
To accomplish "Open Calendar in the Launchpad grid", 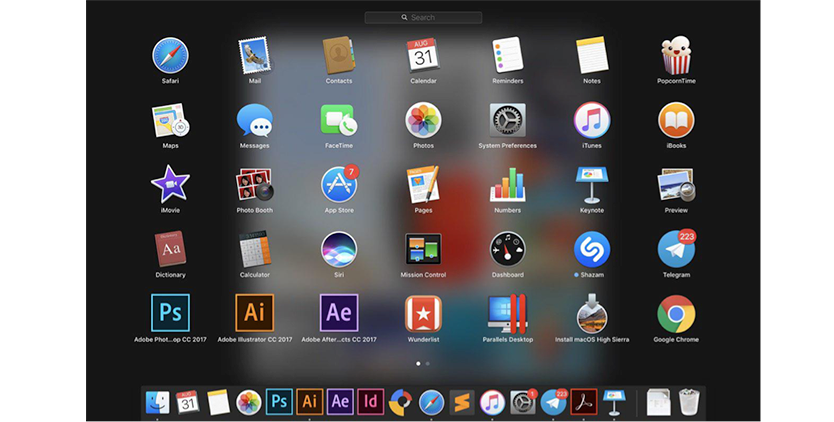I will pyautogui.click(x=423, y=55).
